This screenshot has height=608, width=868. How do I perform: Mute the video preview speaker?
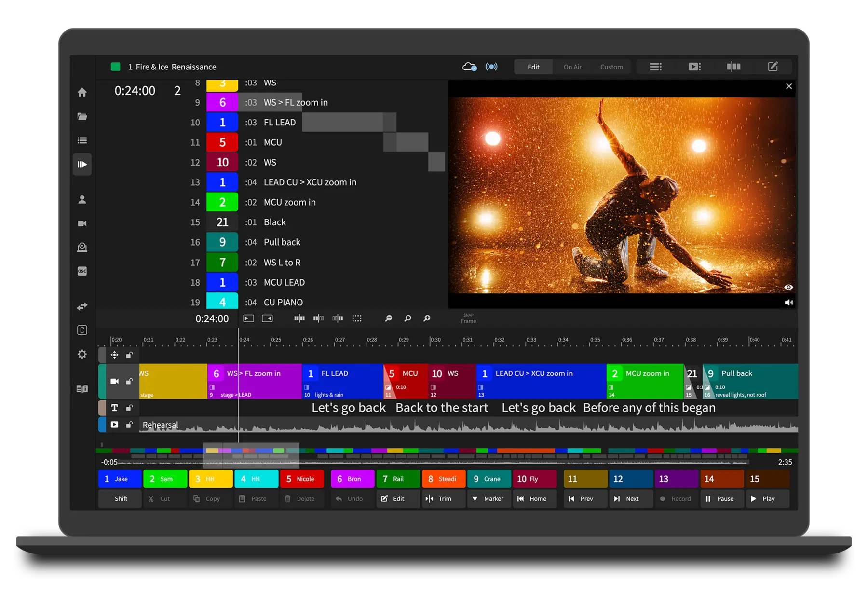coord(788,303)
